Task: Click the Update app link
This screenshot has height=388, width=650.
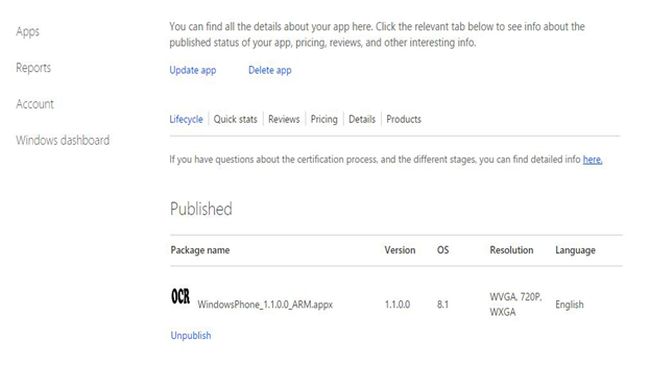Action: click(193, 70)
